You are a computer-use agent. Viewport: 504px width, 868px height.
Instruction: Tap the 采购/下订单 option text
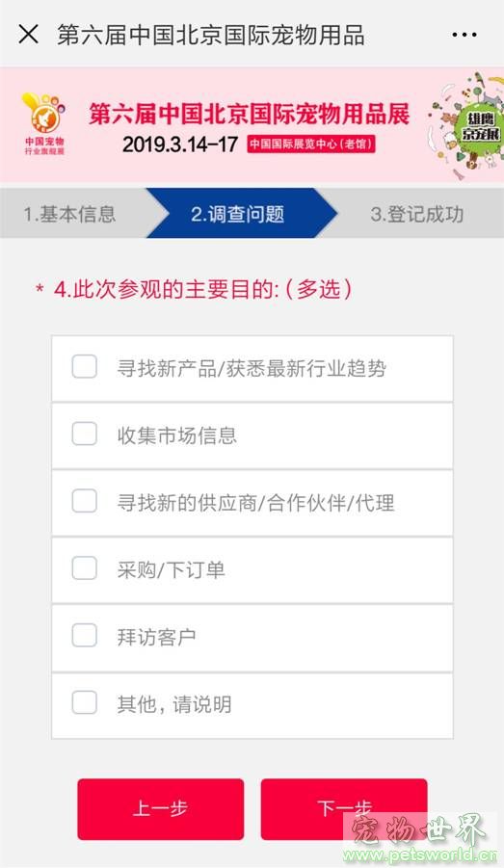tap(171, 569)
